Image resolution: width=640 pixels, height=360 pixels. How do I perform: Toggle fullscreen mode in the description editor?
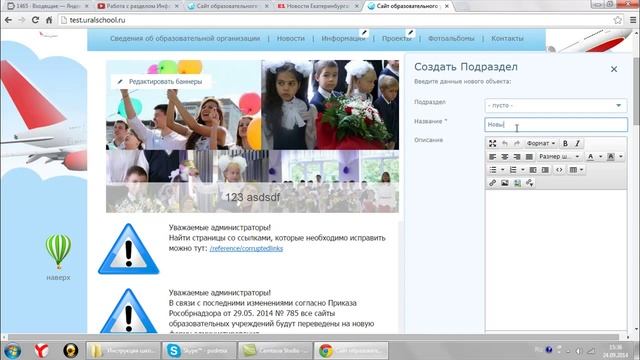[493, 143]
